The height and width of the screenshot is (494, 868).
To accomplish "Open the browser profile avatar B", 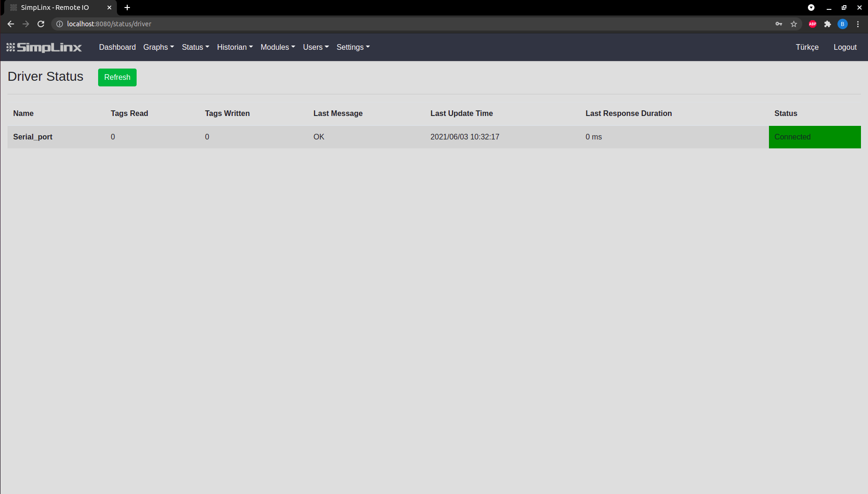I will 843,24.
